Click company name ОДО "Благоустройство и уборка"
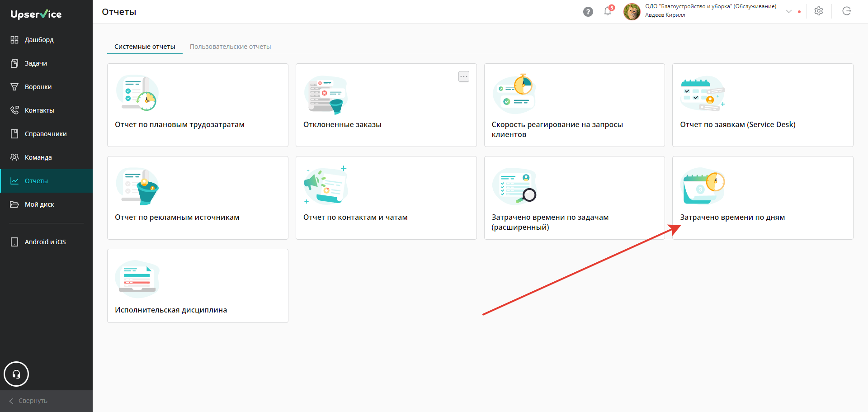 tap(711, 6)
